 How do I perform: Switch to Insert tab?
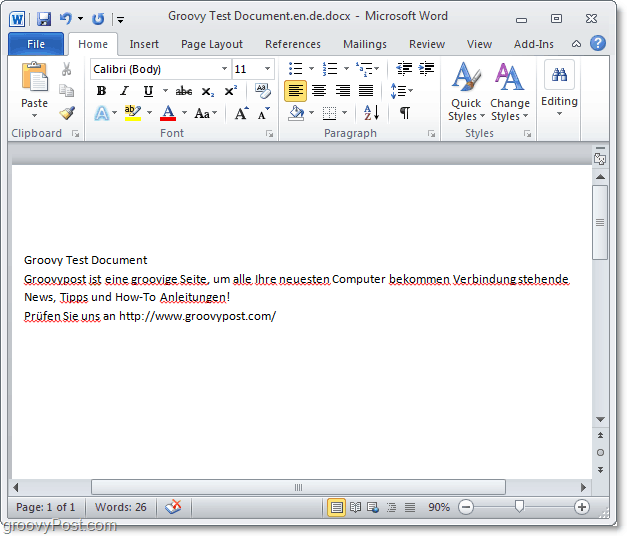point(144,44)
